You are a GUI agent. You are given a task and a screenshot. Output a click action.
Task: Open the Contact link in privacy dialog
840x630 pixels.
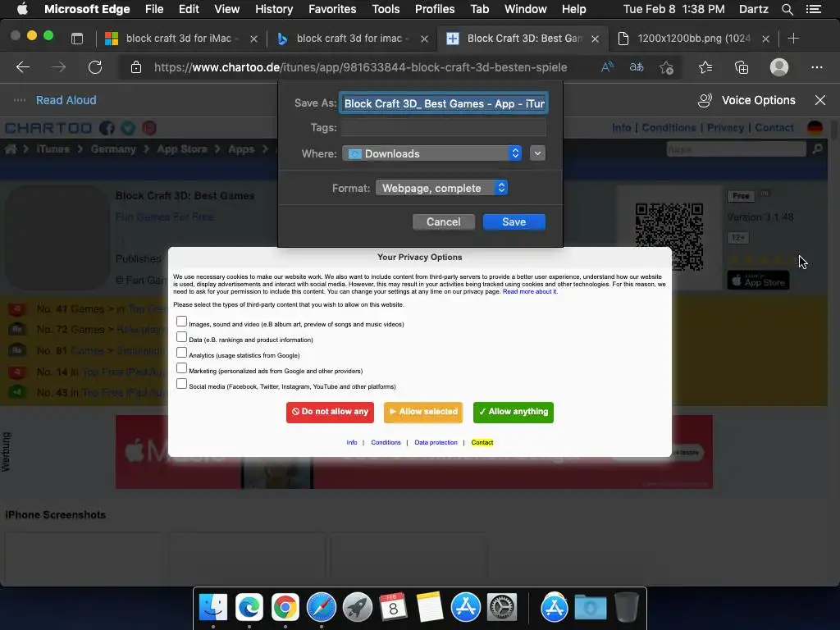(x=482, y=442)
